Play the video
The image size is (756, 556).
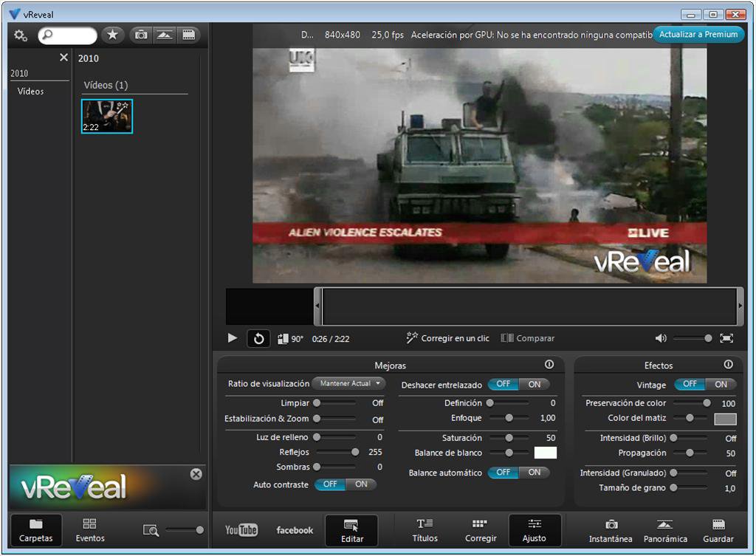(233, 338)
